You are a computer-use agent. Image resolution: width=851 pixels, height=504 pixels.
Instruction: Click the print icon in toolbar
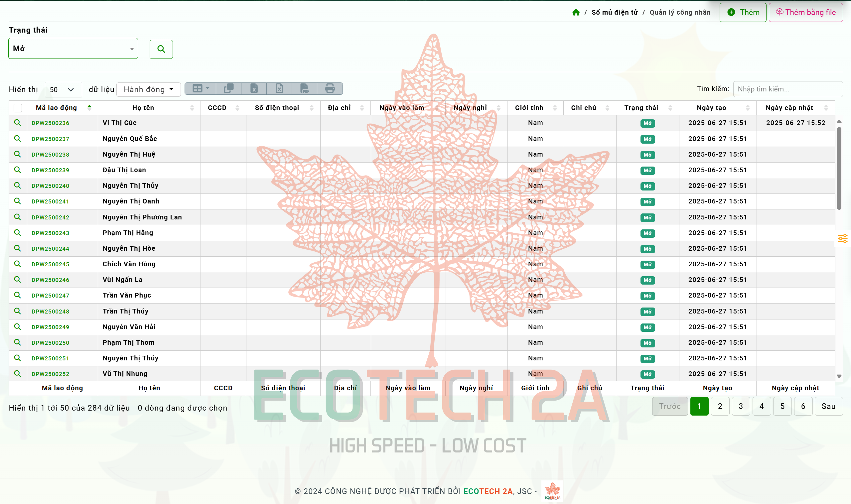[330, 89]
